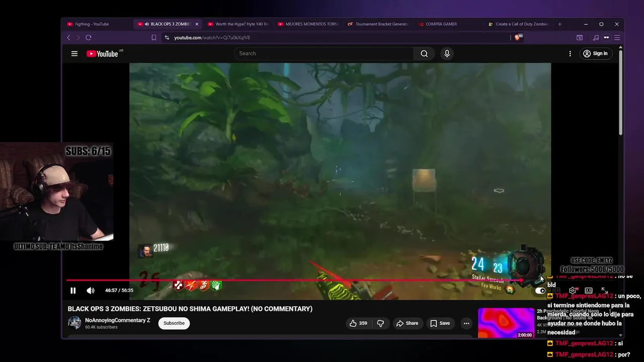Focus the YouTube search field

tap(325, 54)
